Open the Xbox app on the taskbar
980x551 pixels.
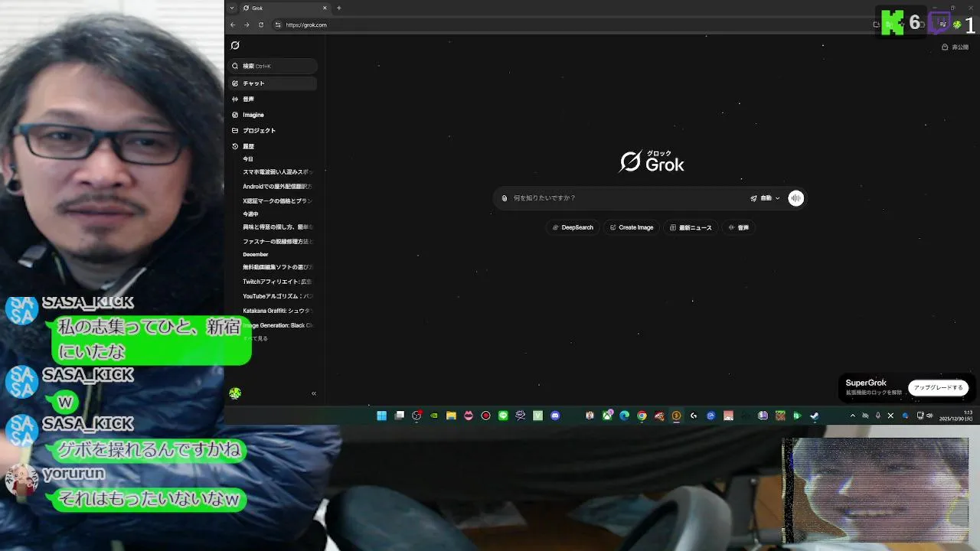tap(607, 416)
